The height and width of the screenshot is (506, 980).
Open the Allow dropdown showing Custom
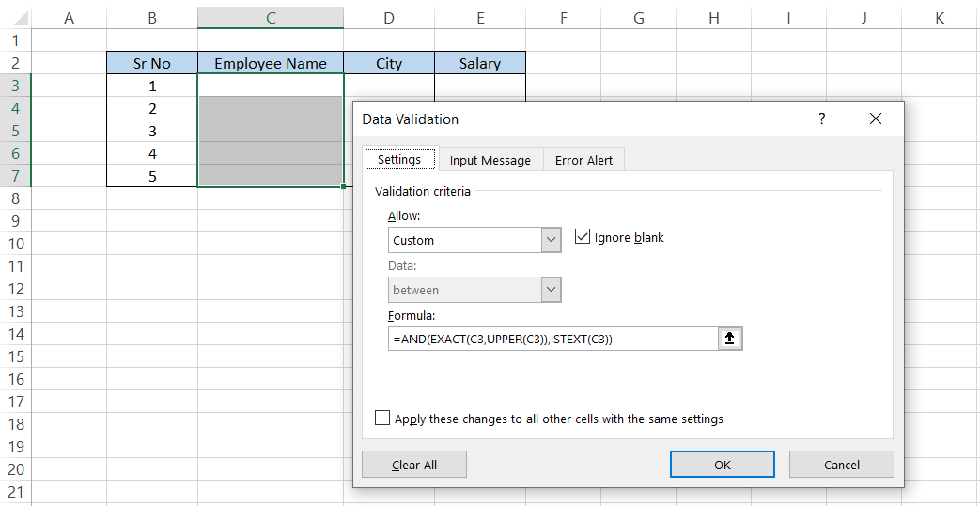(552, 240)
